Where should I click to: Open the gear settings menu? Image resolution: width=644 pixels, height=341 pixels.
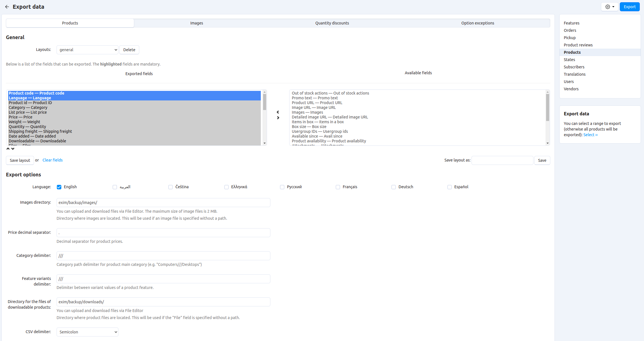tap(609, 7)
